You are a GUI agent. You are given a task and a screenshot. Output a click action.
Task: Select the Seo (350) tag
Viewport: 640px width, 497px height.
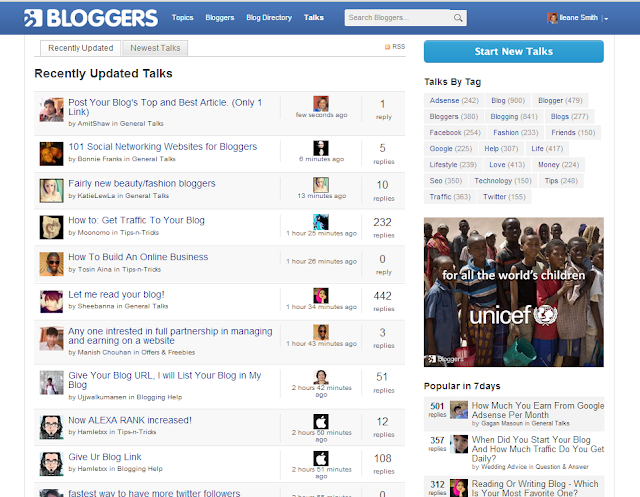[445, 181]
